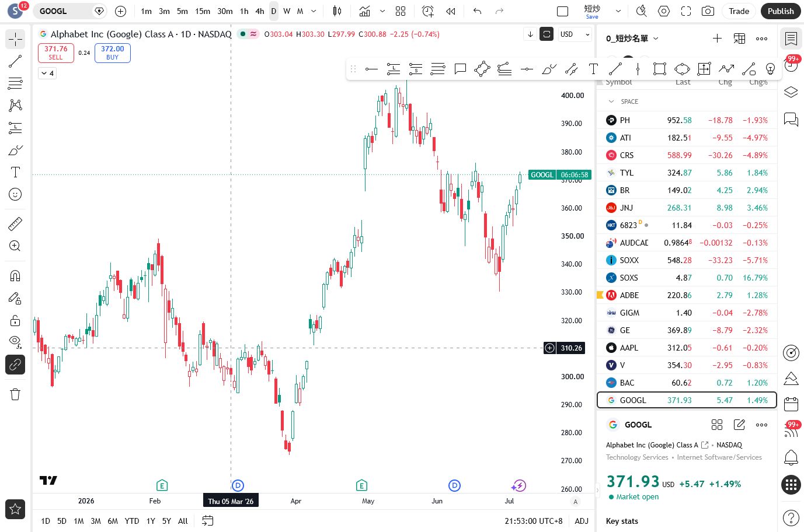The width and height of the screenshot is (804, 532).
Task: Select the W weekly timeframe
Action: click(287, 11)
